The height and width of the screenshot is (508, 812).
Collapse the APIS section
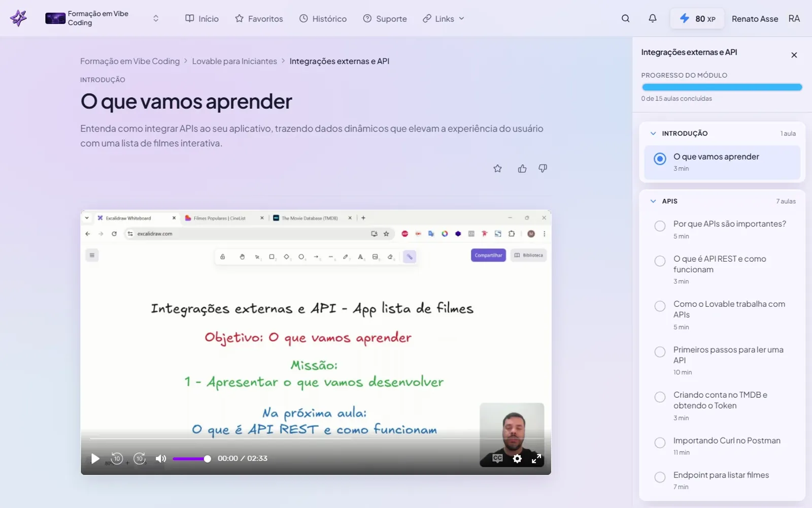click(x=653, y=201)
